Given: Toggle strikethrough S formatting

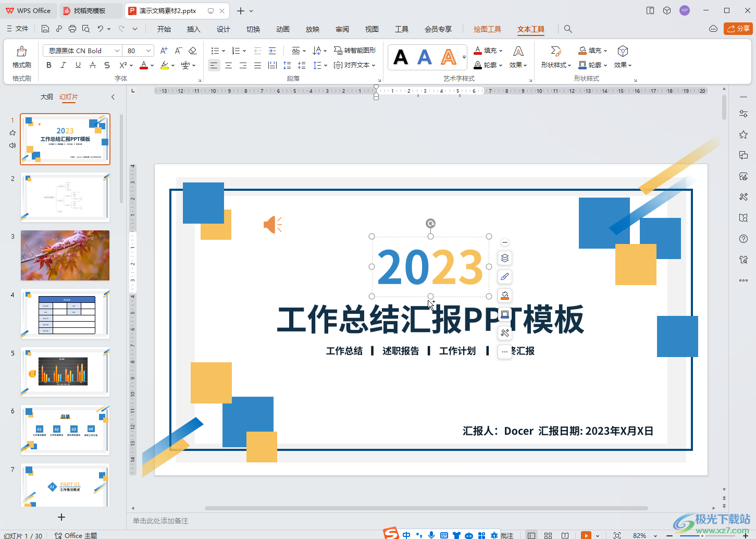Looking at the screenshot, I should [92, 65].
